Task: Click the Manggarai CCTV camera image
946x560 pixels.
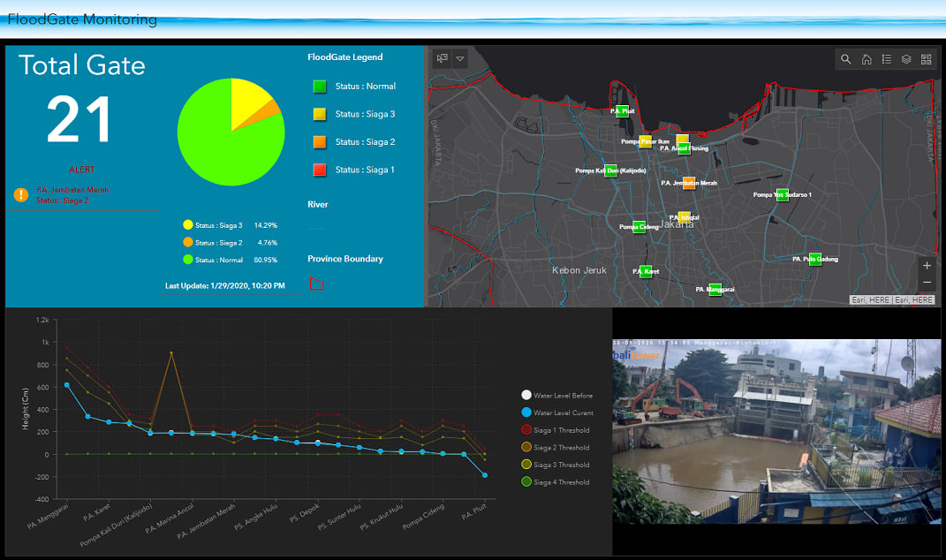Action: (x=776, y=431)
